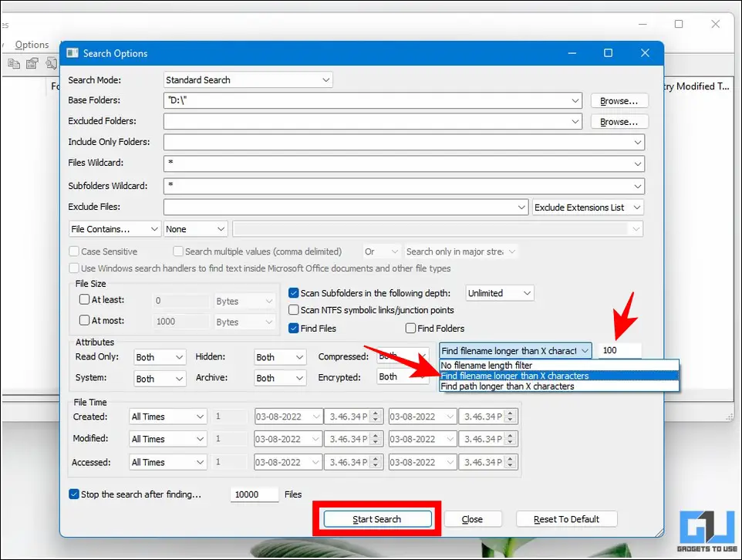This screenshot has width=742, height=560.
Task: Open the File Contains dropdown
Action: click(115, 229)
